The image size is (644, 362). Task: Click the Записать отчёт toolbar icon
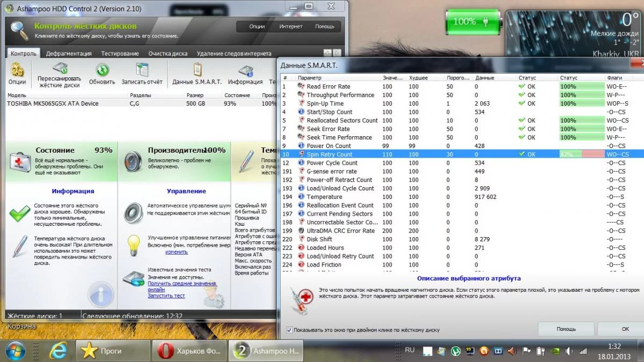coord(142,70)
